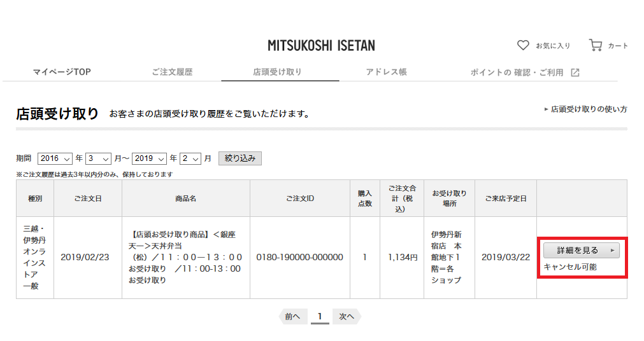Open the start year dropdown showing 2016
644x341 pixels.
[x=55, y=158]
